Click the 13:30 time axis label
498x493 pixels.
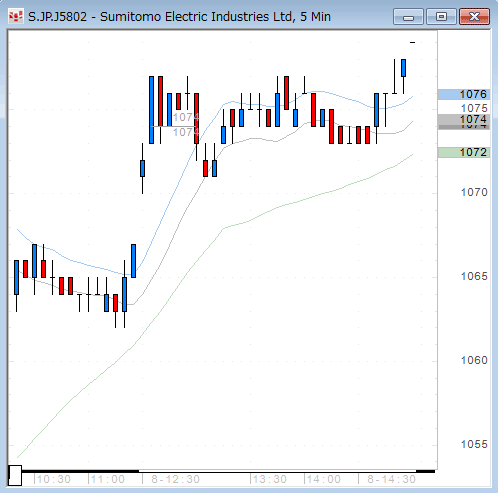270,479
